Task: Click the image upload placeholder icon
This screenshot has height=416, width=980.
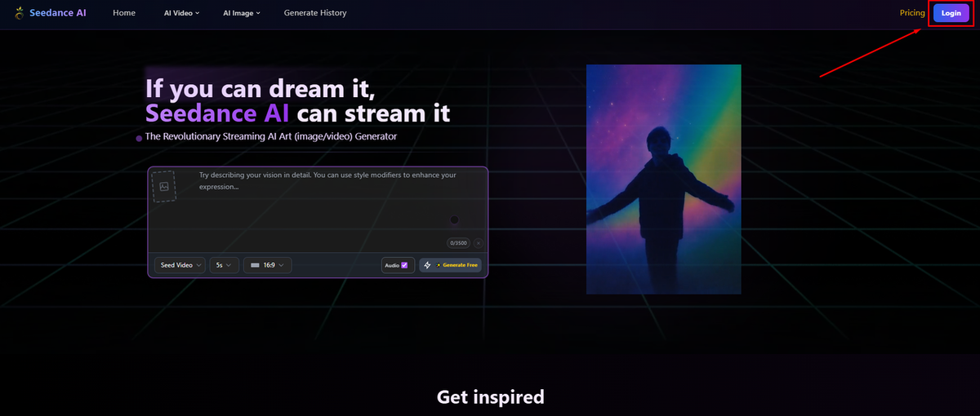Action: pyautogui.click(x=163, y=187)
